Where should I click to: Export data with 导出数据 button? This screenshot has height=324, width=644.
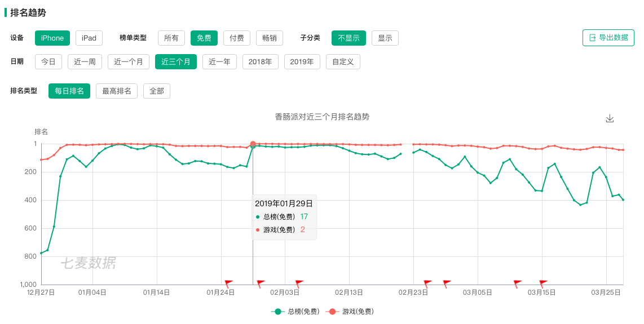[608, 38]
